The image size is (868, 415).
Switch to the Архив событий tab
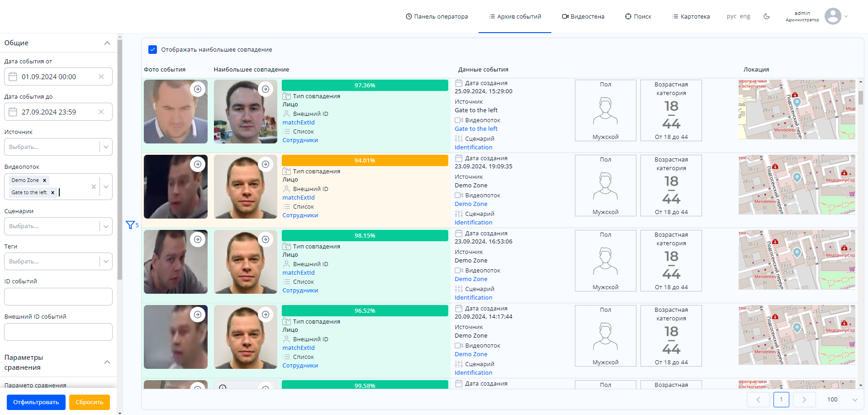pyautogui.click(x=515, y=16)
